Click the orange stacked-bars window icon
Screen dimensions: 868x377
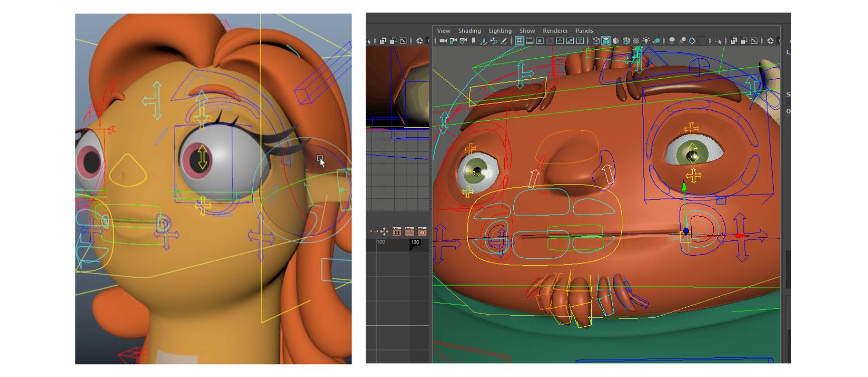tap(409, 231)
